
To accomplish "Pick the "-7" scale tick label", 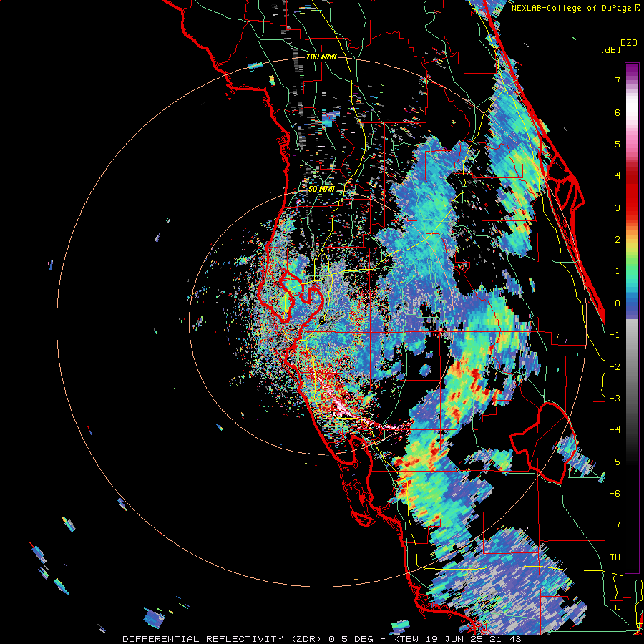I will [615, 525].
